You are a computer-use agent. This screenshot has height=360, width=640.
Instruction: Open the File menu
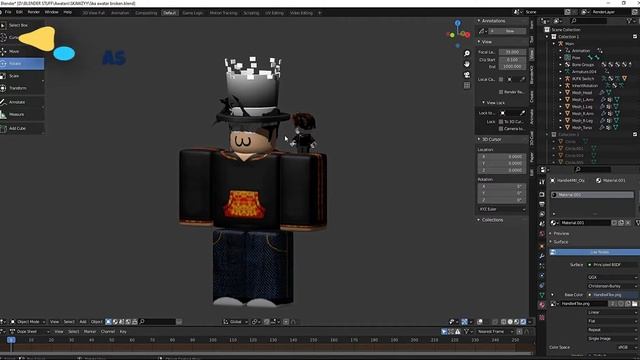8,12
